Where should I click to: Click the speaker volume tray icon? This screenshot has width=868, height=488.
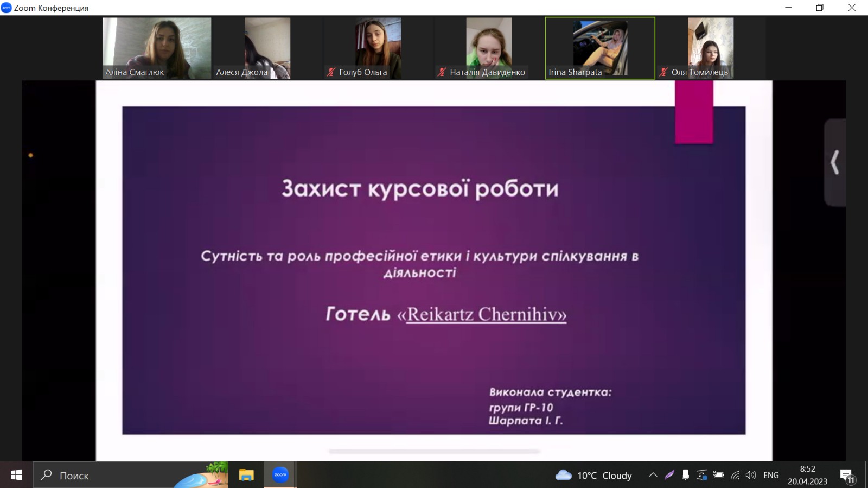[751, 475]
